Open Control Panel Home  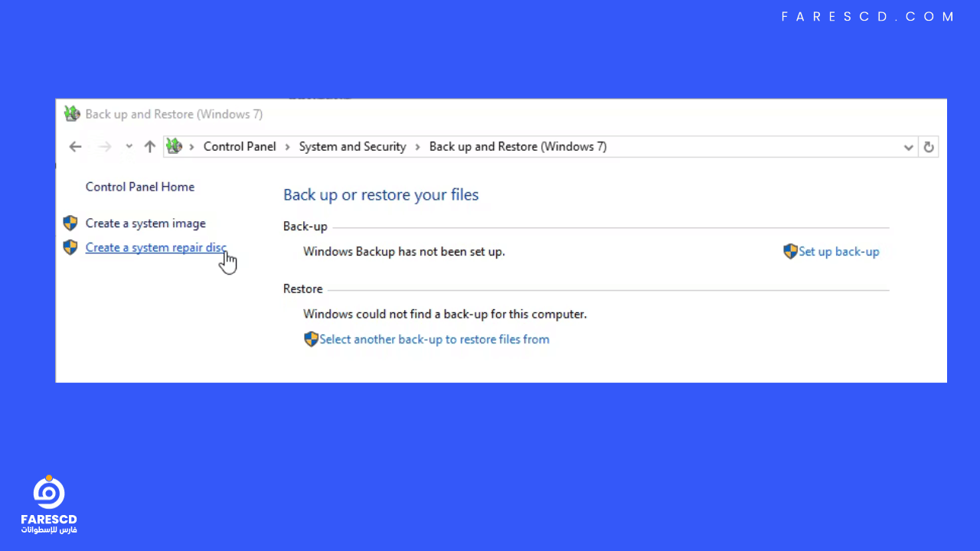(140, 187)
